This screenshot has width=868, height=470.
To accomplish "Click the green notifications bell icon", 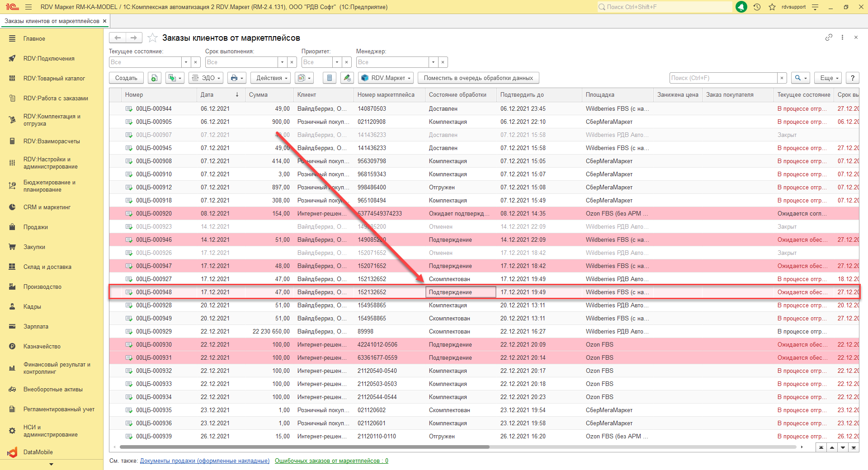I will click(741, 7).
